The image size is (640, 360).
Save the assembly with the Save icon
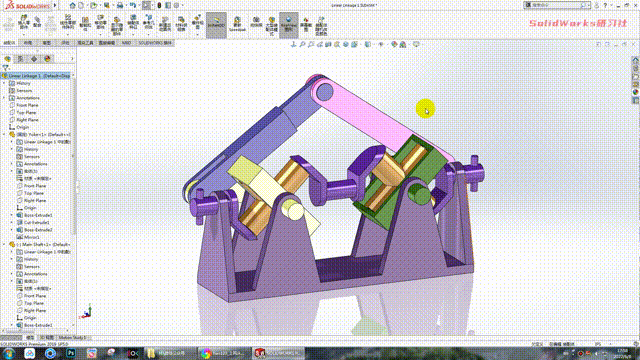pyautogui.click(x=107, y=5)
